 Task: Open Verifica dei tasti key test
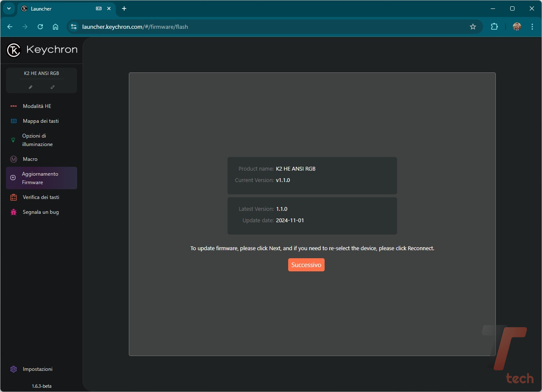pos(41,197)
